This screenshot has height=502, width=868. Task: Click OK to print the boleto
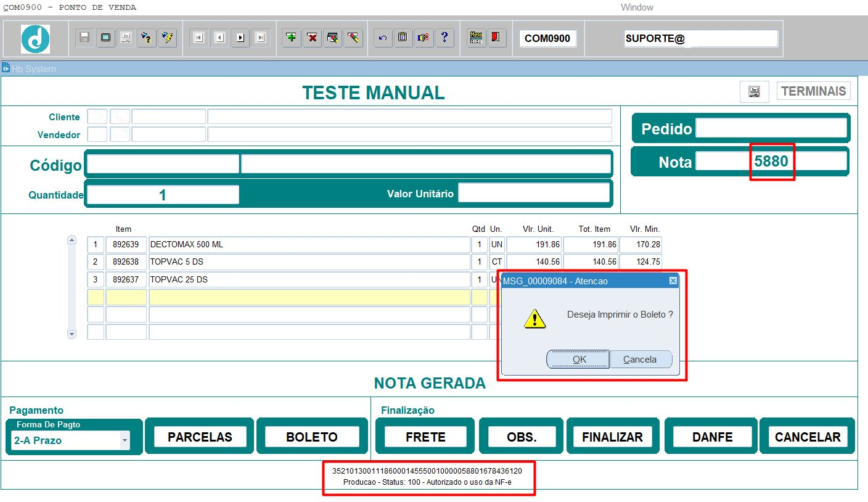click(x=579, y=360)
